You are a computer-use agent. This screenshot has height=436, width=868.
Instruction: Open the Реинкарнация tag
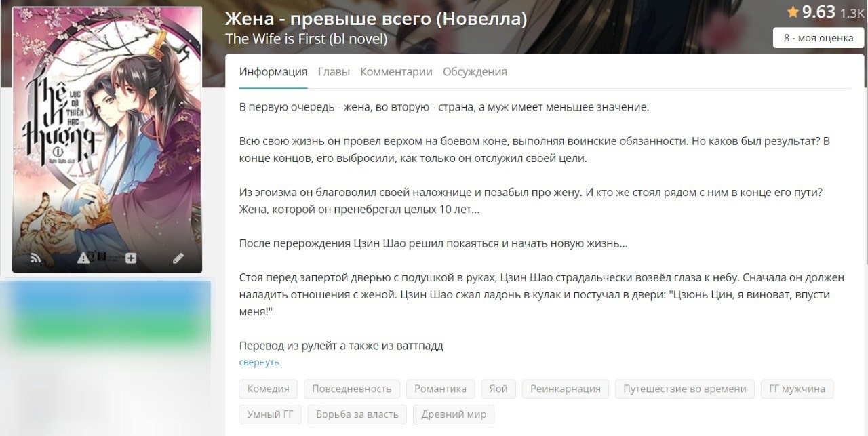pyautogui.click(x=566, y=389)
